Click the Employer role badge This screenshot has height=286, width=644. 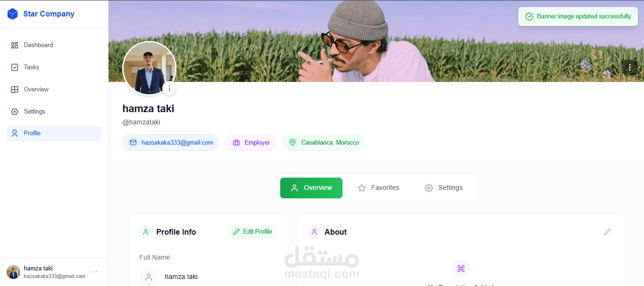(251, 142)
